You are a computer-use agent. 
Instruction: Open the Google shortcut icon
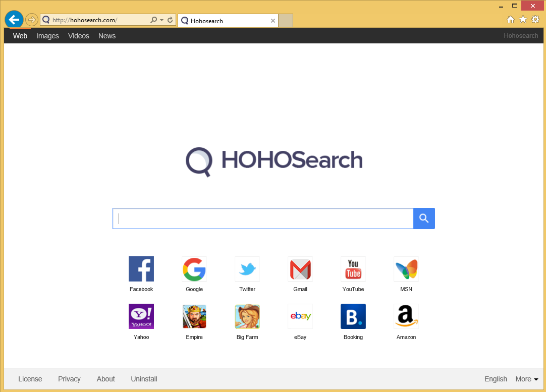click(x=194, y=269)
